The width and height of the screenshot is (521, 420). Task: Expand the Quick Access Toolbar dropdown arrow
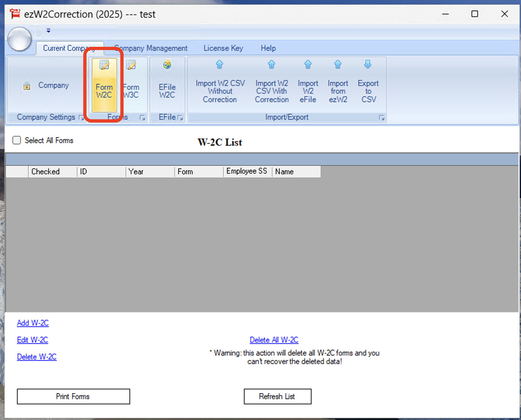[x=48, y=31]
